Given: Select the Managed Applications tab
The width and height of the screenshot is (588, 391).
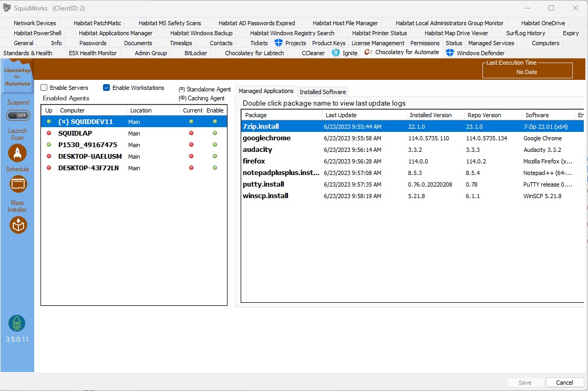Looking at the screenshot, I should coord(266,91).
